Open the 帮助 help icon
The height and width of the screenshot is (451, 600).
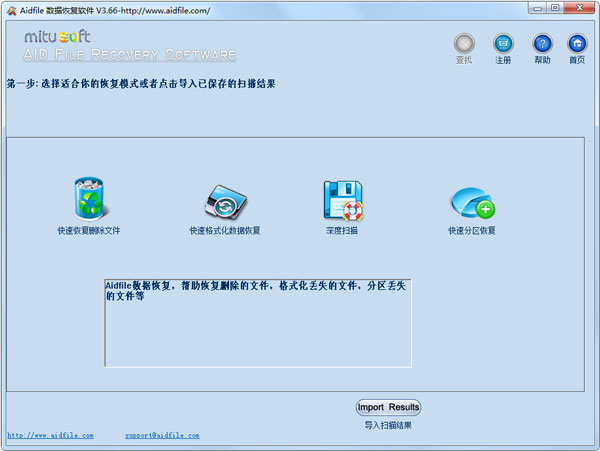(x=542, y=44)
